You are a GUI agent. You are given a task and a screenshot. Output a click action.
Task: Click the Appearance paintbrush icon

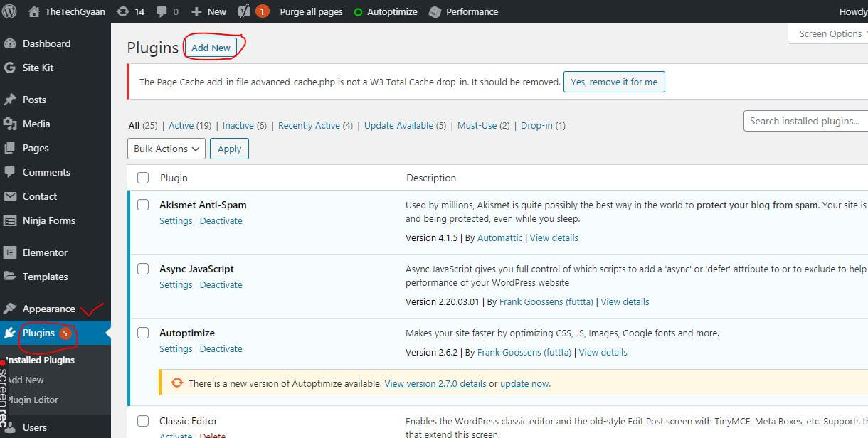point(10,309)
